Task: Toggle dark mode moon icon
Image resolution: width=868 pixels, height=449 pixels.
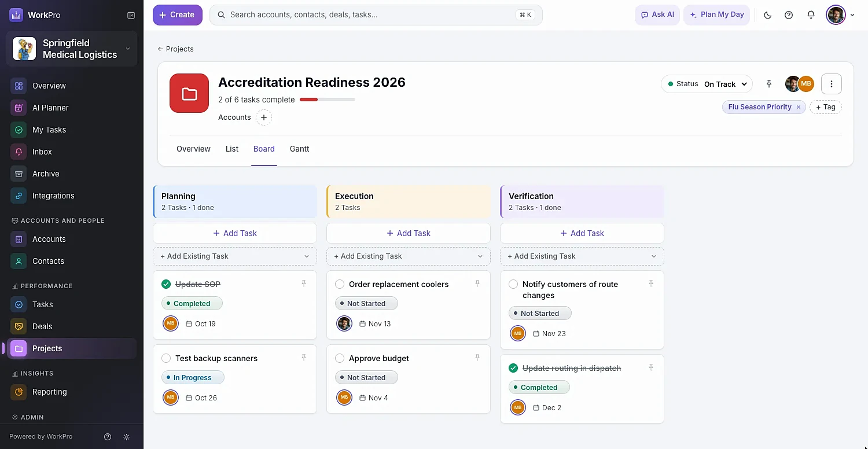Action: pos(768,15)
